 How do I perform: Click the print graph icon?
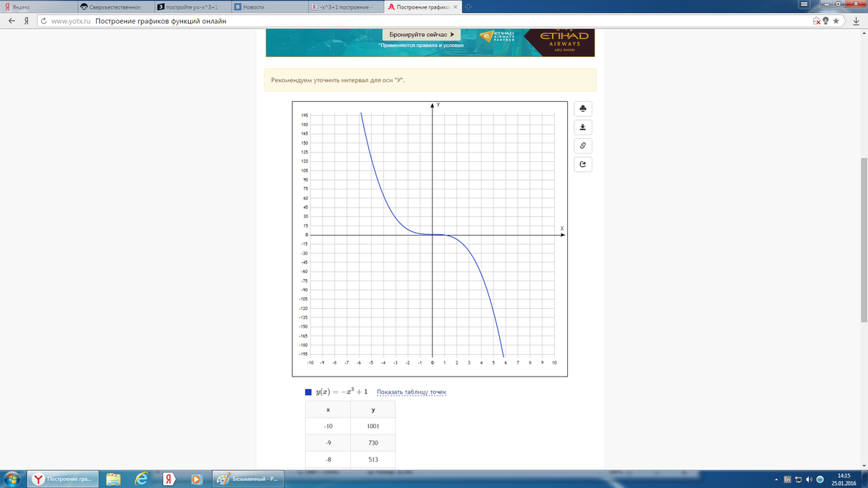tap(583, 109)
